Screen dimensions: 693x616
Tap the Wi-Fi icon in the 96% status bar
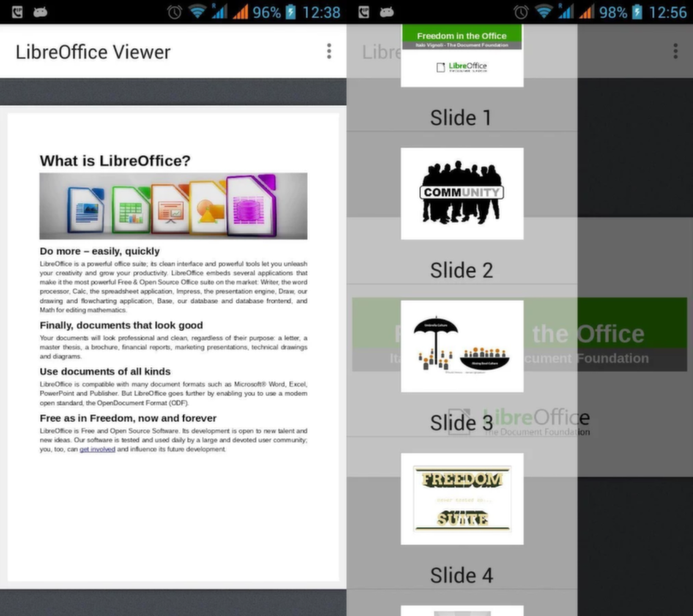tap(197, 12)
